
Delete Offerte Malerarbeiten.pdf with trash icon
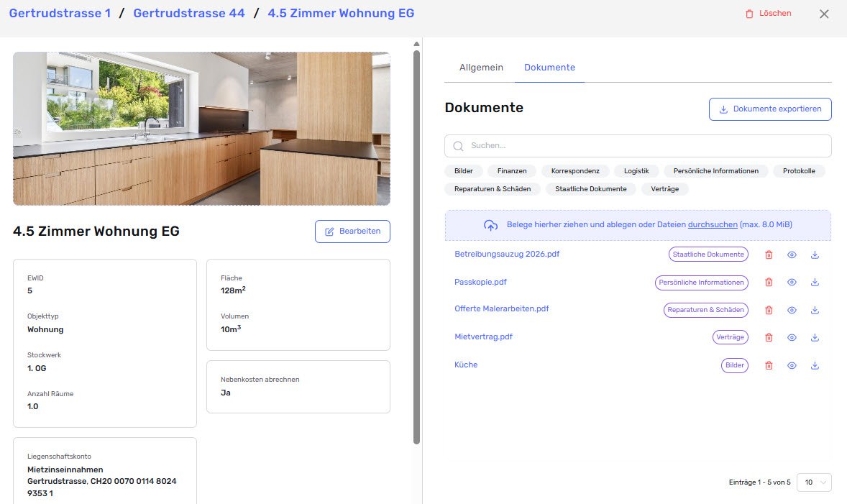click(769, 310)
